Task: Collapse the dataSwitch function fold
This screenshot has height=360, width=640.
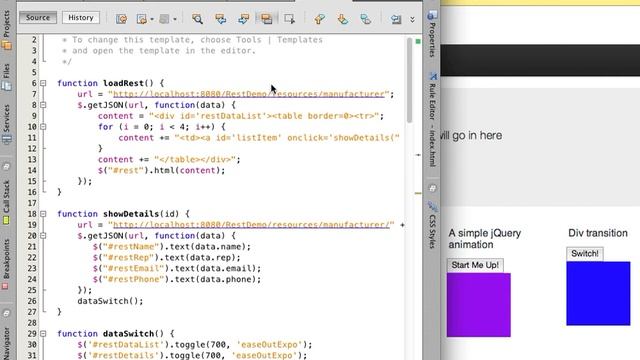Action: (43, 333)
